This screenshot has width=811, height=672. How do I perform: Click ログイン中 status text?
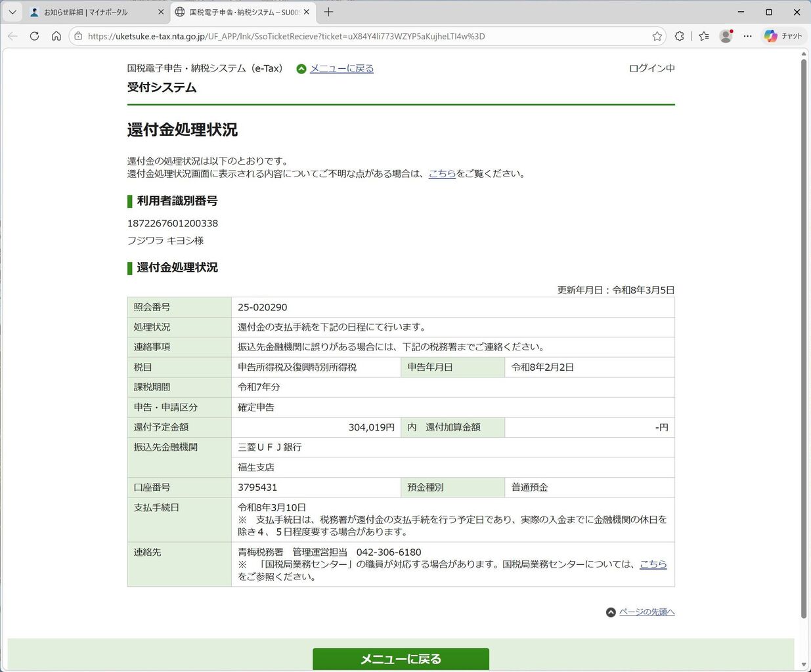pos(651,68)
